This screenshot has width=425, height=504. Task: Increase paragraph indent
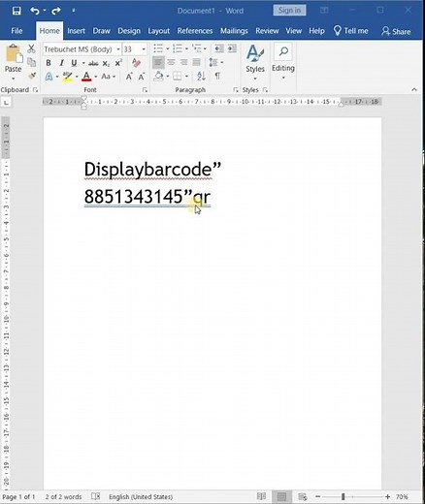click(232, 48)
